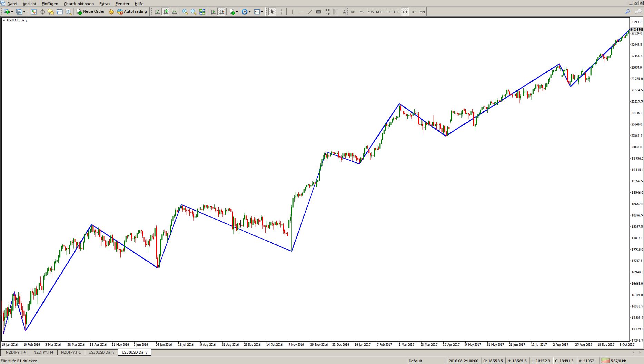Select the Fibonacci retracement tool

tap(327, 12)
